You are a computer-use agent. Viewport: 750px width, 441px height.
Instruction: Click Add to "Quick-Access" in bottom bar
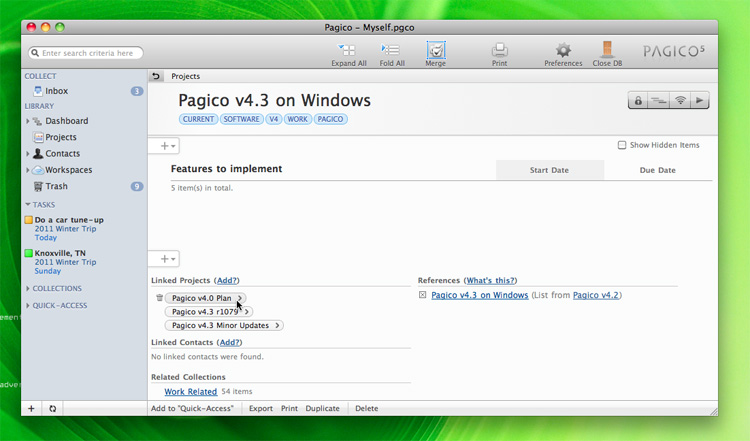[x=192, y=408]
